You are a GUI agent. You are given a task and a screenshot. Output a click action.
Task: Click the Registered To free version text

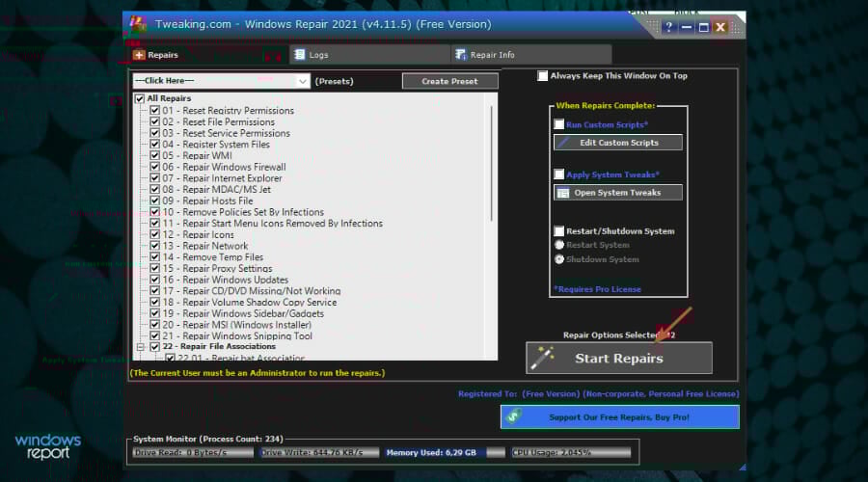point(598,394)
